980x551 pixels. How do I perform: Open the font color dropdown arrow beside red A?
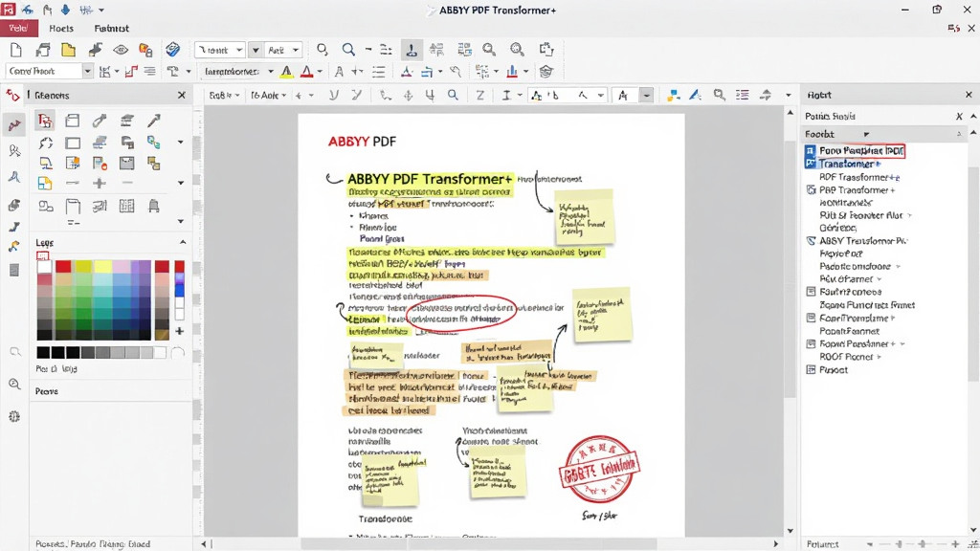(x=320, y=72)
